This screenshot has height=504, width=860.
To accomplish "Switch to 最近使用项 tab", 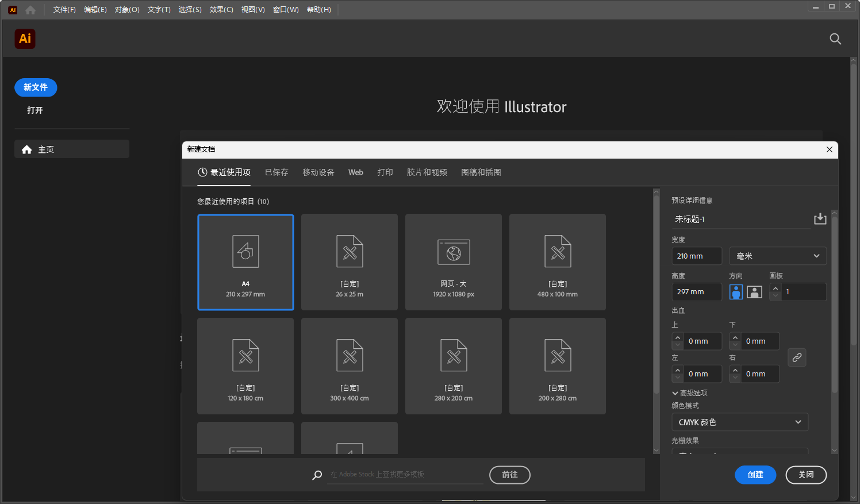I will pyautogui.click(x=224, y=172).
